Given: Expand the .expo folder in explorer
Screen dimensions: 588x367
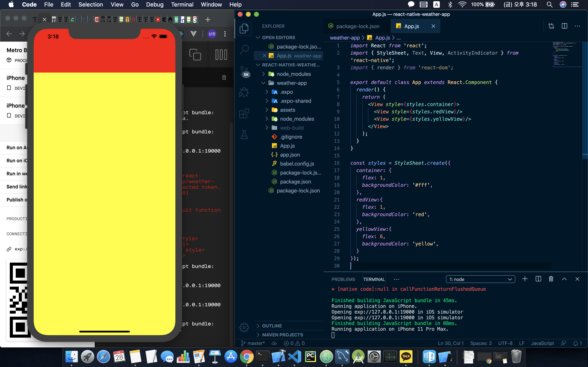Looking at the screenshot, I should pos(286,92).
